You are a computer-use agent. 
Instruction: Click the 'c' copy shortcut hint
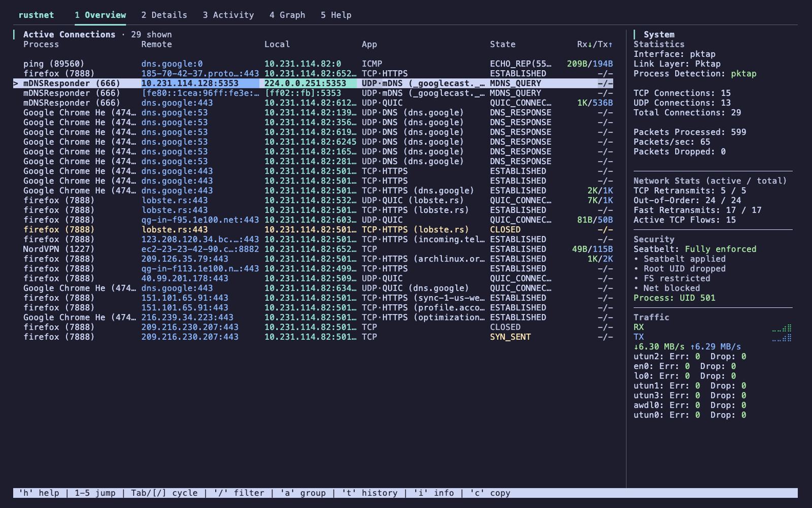[x=490, y=493]
